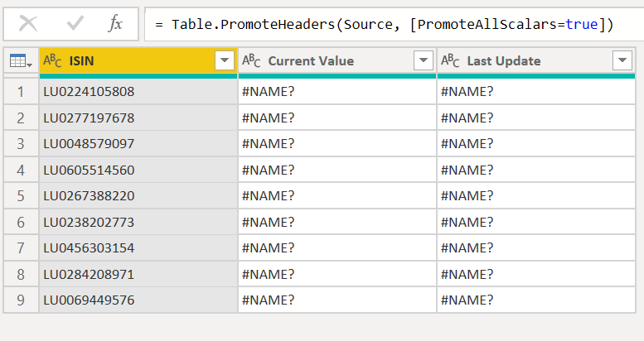Select the cell with ISIN LU0605514560
Image resolution: width=644 pixels, height=341 pixels.
click(138, 170)
